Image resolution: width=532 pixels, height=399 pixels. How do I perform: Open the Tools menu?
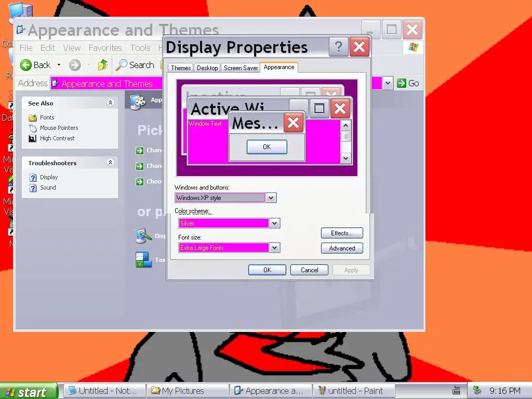(x=140, y=48)
